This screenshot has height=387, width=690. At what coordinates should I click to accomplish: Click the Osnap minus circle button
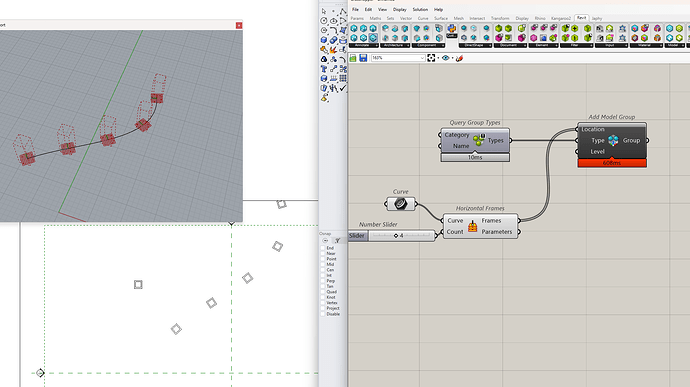[x=325, y=241]
